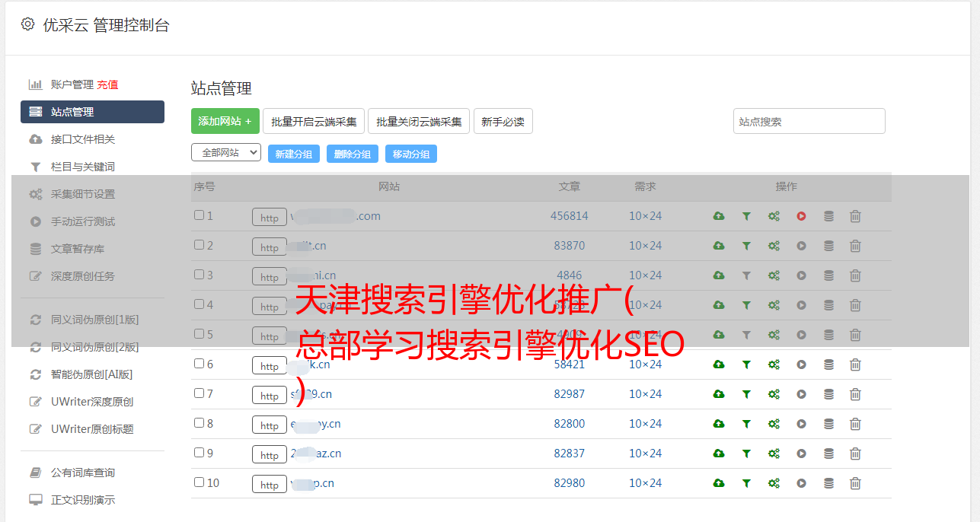The height and width of the screenshot is (522, 980).
Task: Open the http protocol selector in row 9
Action: coord(269,455)
